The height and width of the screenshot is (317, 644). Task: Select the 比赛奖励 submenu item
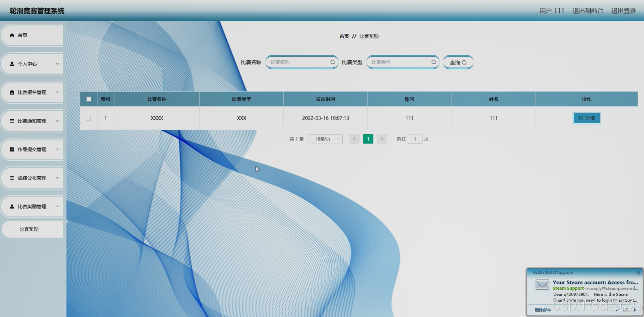(x=29, y=229)
